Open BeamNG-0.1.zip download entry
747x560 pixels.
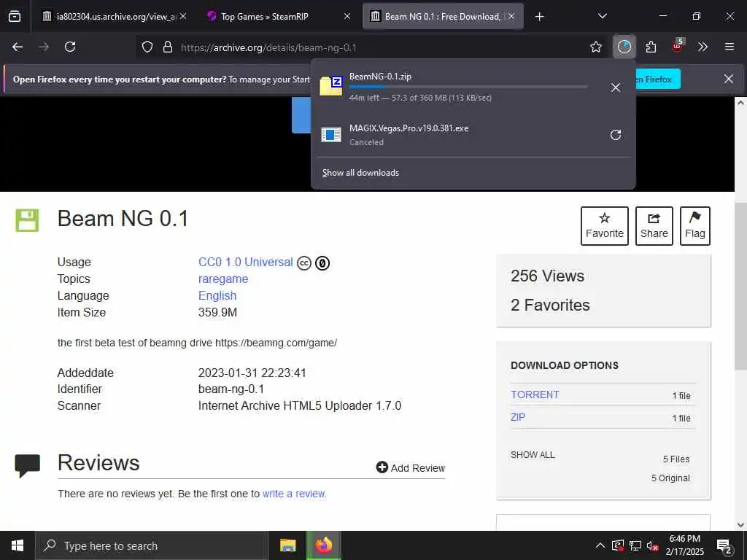tap(458, 87)
